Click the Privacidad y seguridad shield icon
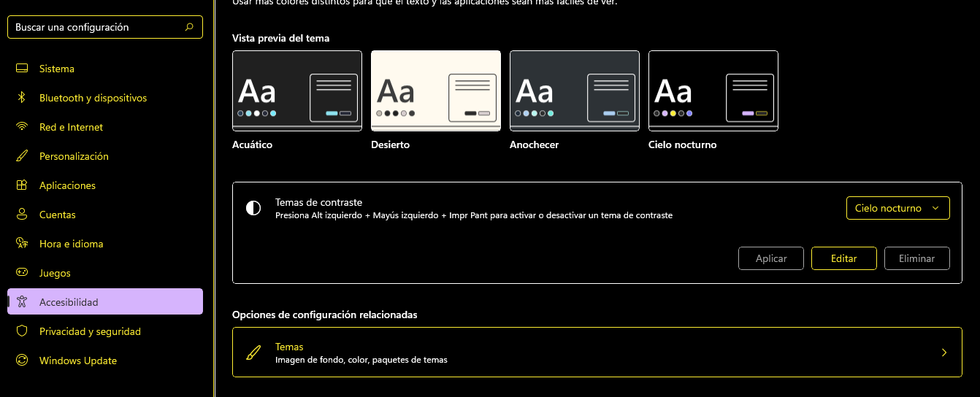 pos(22,331)
